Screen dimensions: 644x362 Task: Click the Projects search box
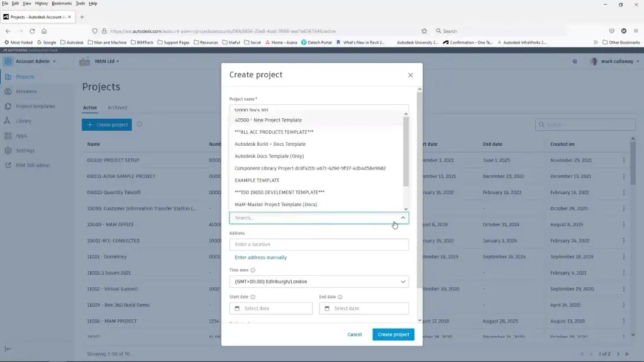[586, 125]
